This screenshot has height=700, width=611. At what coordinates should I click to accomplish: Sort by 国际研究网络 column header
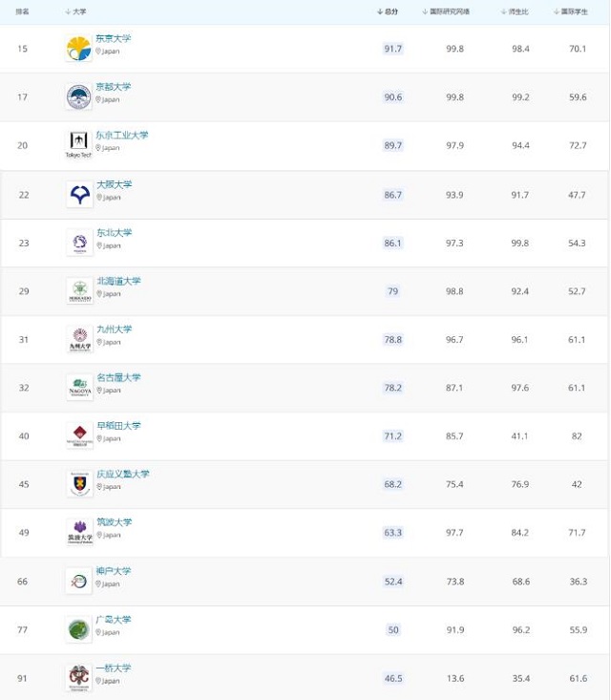(x=446, y=11)
